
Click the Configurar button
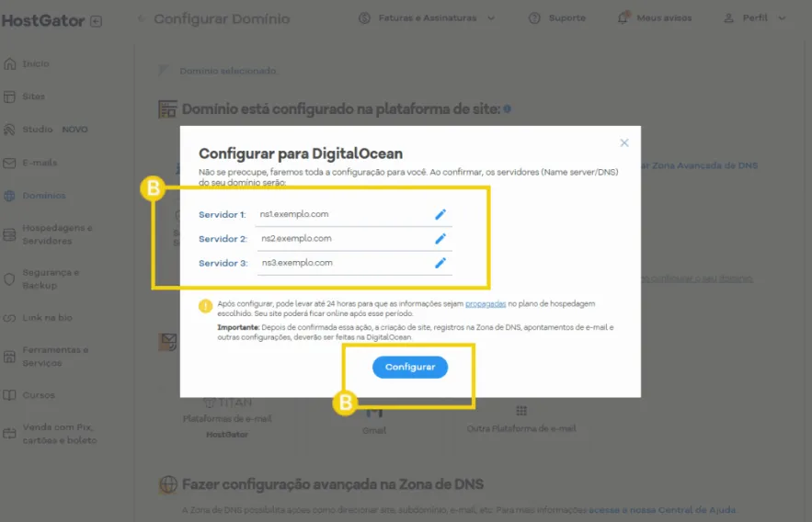[409, 367]
